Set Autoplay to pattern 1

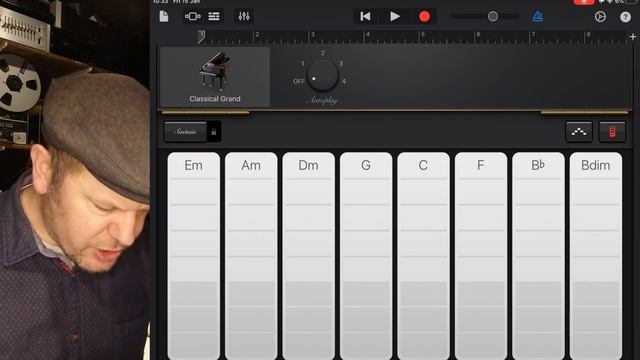pos(302,64)
